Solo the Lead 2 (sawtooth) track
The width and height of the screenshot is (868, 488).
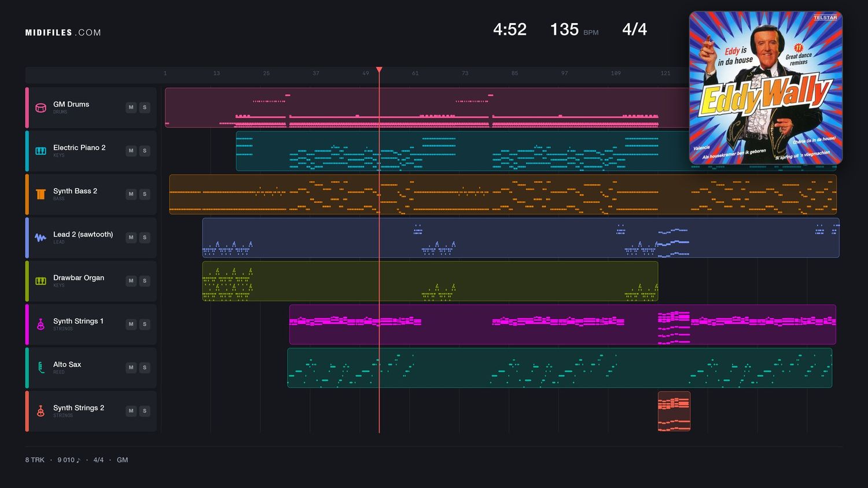tap(145, 238)
